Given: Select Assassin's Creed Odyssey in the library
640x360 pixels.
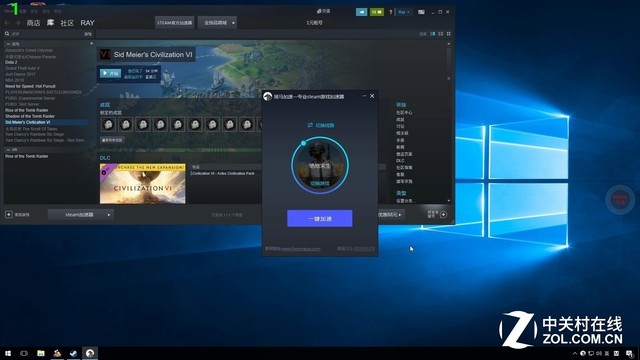Looking at the screenshot, I should coord(29,51).
